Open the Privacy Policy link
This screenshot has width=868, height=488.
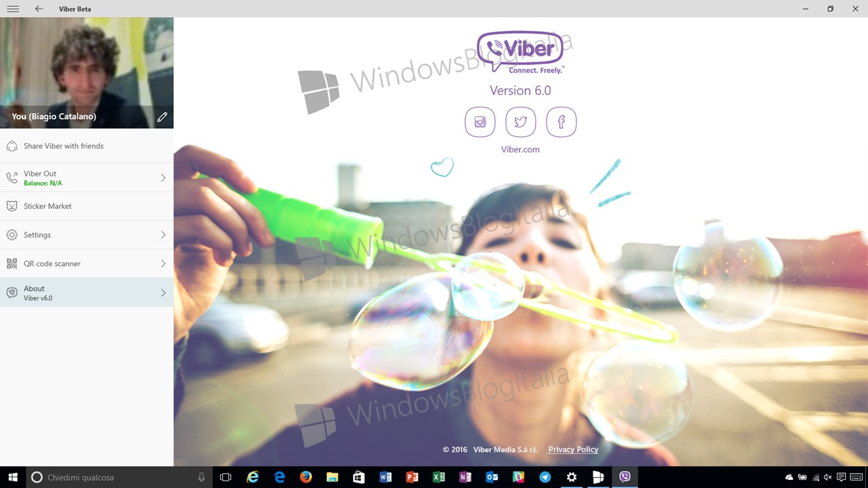[x=573, y=449]
